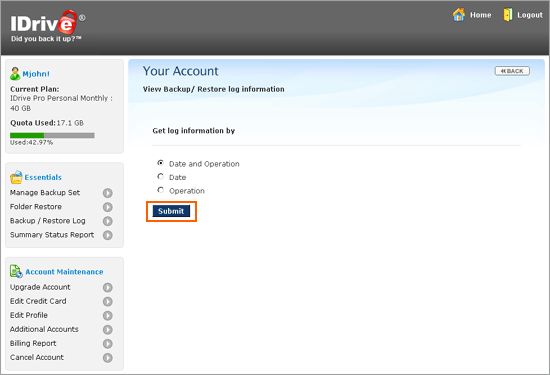This screenshot has height=375, width=550.
Task: Click the quota used progress bar
Action: pos(52,135)
